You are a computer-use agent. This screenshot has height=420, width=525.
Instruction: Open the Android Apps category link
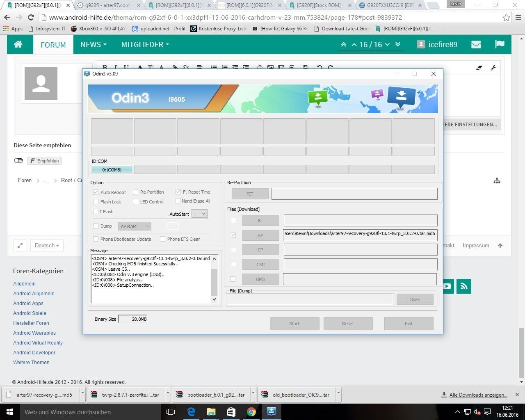pos(28,304)
